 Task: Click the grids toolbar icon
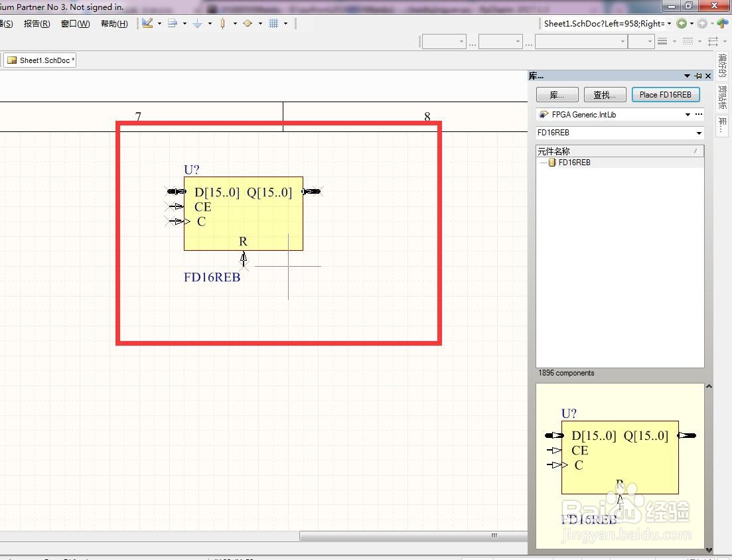[x=273, y=23]
